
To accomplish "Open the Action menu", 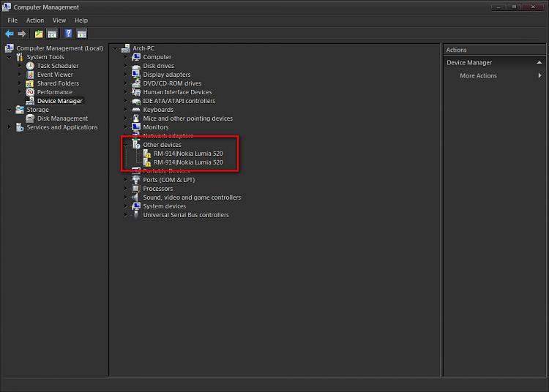I will tap(35, 20).
